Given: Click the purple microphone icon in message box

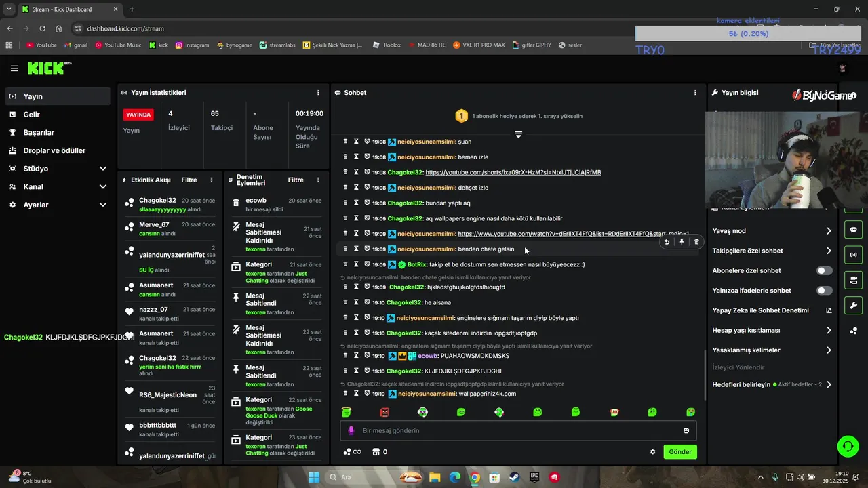Looking at the screenshot, I should [x=351, y=430].
